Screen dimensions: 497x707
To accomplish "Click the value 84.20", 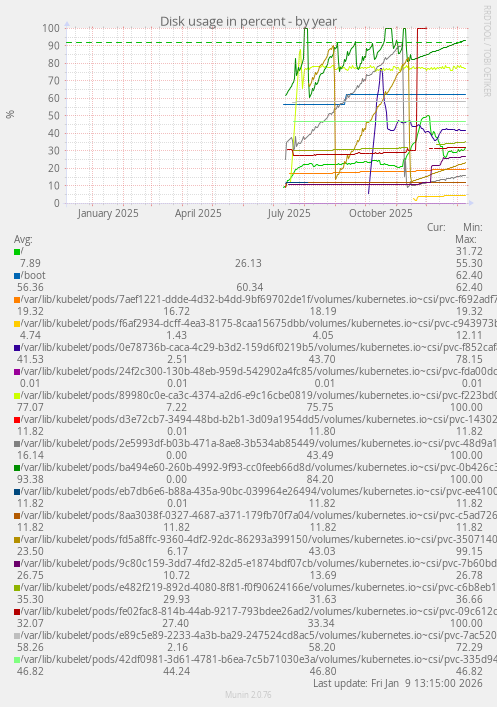I will 321,479.
